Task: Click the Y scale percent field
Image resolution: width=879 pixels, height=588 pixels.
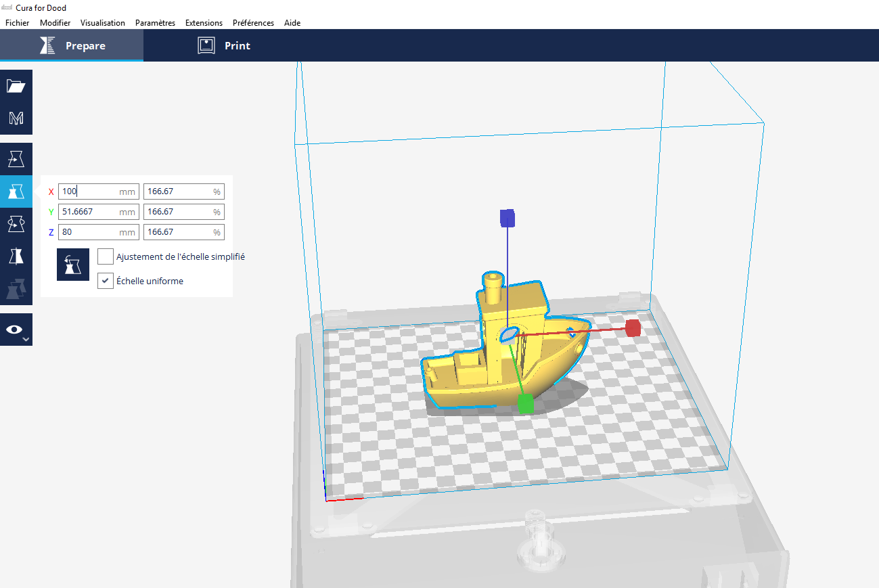Action: click(x=184, y=212)
